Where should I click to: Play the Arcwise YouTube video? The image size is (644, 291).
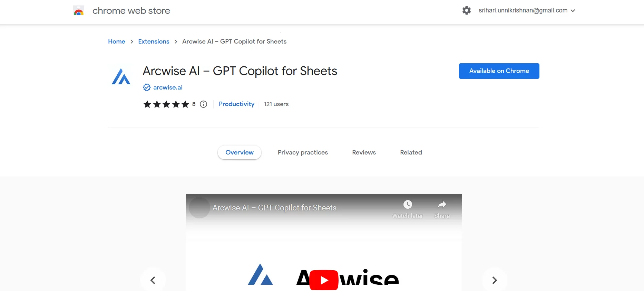tap(324, 280)
